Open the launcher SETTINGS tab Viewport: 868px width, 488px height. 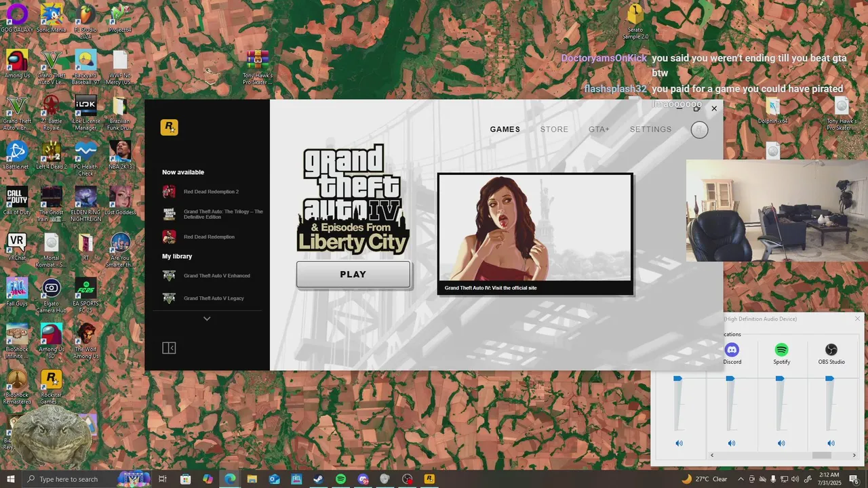(650, 129)
